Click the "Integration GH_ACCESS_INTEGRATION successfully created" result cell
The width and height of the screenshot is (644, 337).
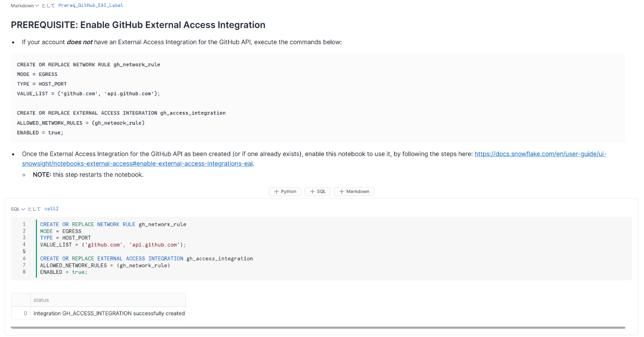(109, 314)
